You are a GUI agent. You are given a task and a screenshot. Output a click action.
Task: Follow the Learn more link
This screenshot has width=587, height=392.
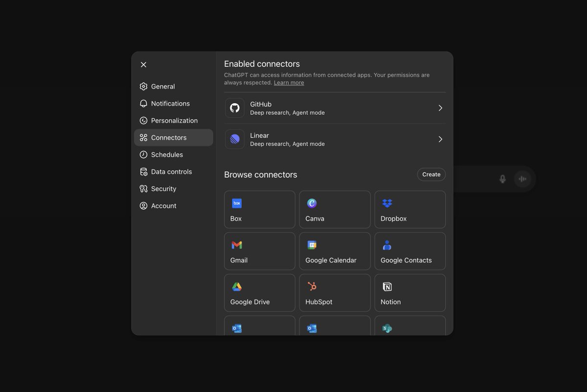(x=289, y=83)
